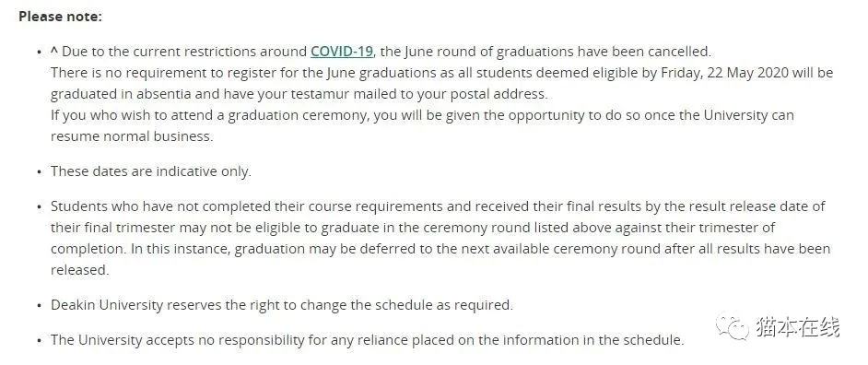868x365 pixels.
Task: Click the 'graduated in absentia' sentence
Action: click(299, 94)
